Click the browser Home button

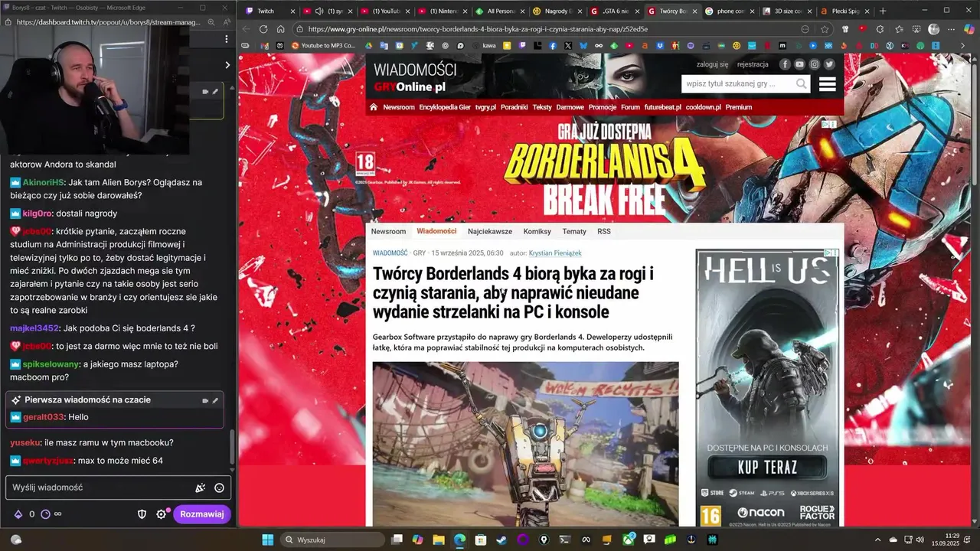pyautogui.click(x=281, y=29)
